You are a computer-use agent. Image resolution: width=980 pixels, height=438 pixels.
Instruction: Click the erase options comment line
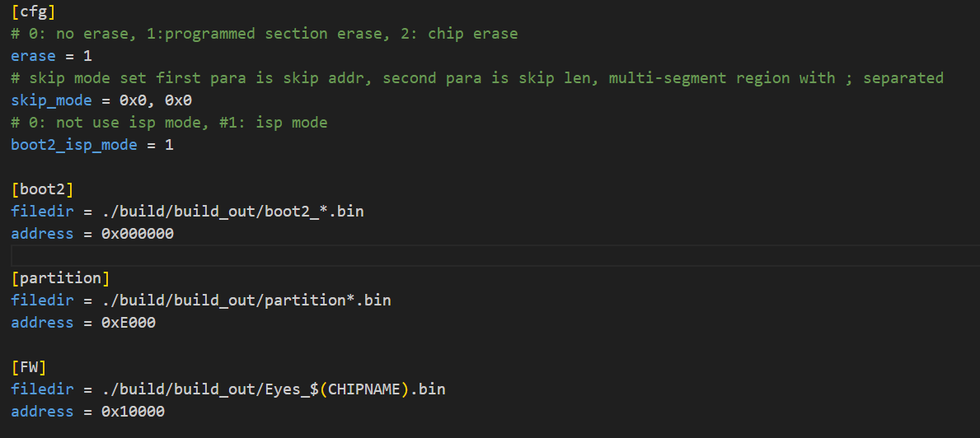tap(265, 34)
